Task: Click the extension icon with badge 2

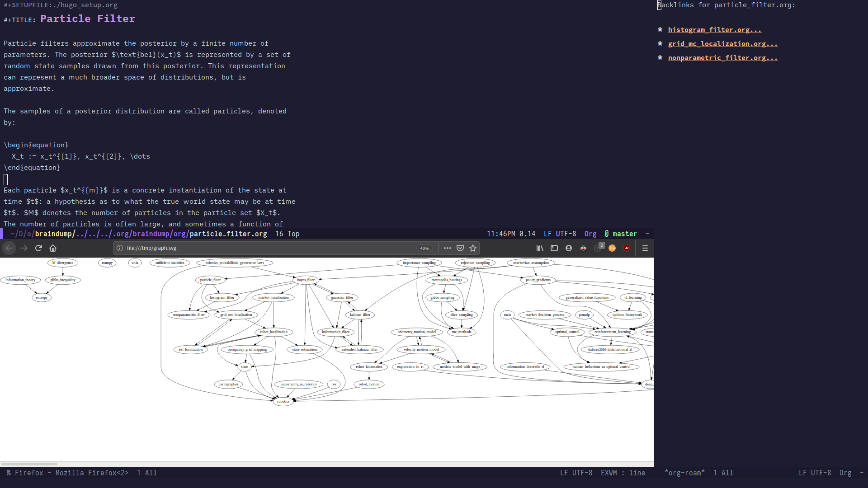Action: click(x=599, y=247)
